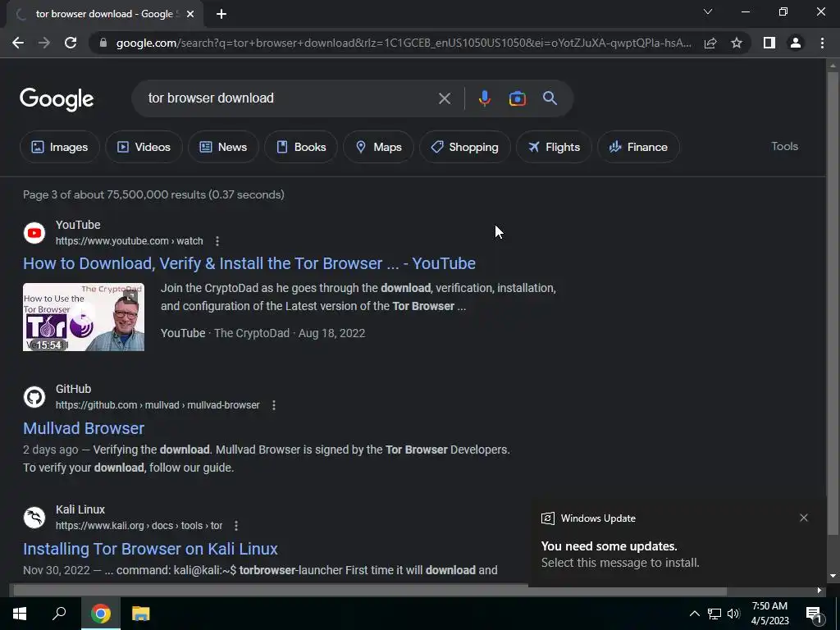Open the search Tools options

pos(784,146)
